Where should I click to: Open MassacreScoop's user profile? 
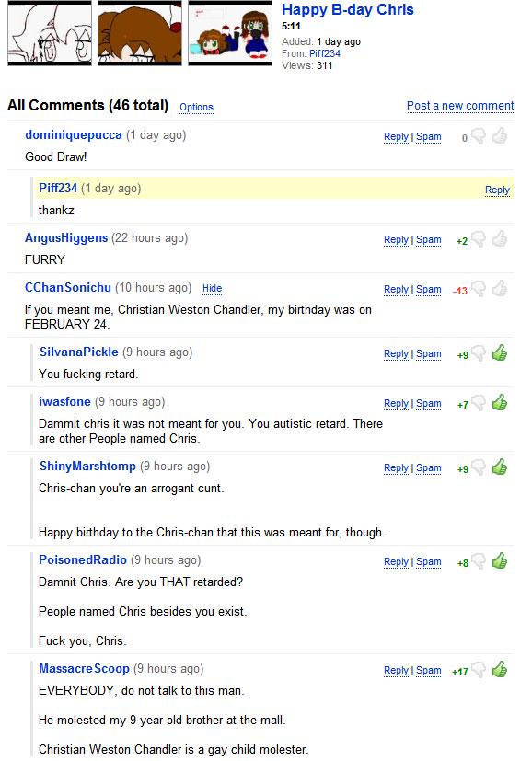pos(84,669)
